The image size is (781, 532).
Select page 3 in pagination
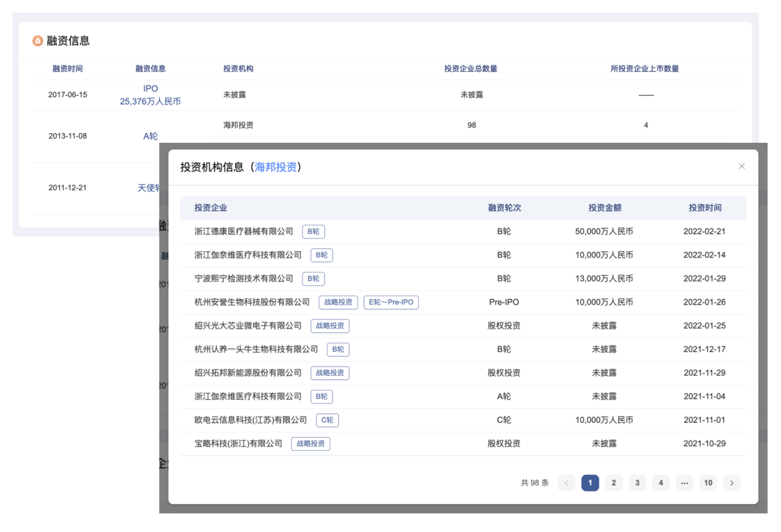point(637,483)
